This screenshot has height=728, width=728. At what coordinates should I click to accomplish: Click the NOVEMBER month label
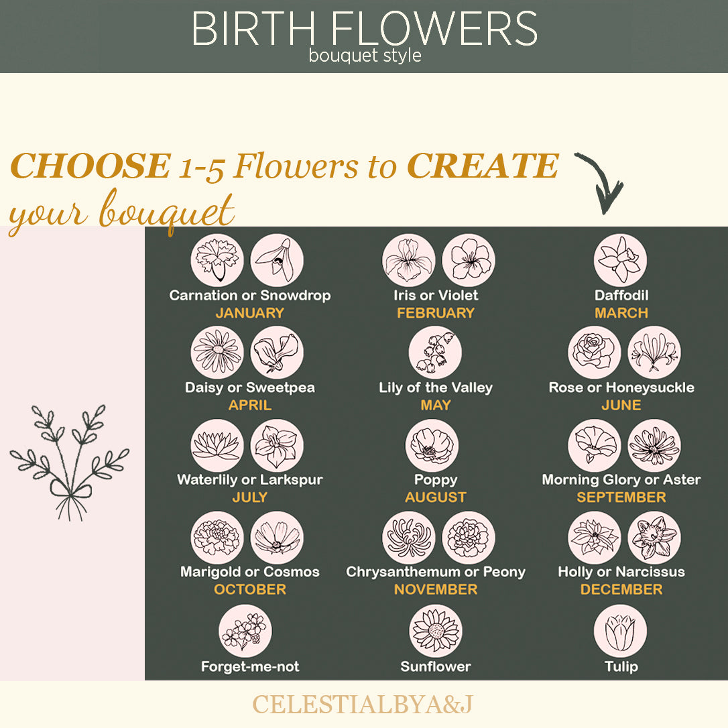pyautogui.click(x=436, y=590)
